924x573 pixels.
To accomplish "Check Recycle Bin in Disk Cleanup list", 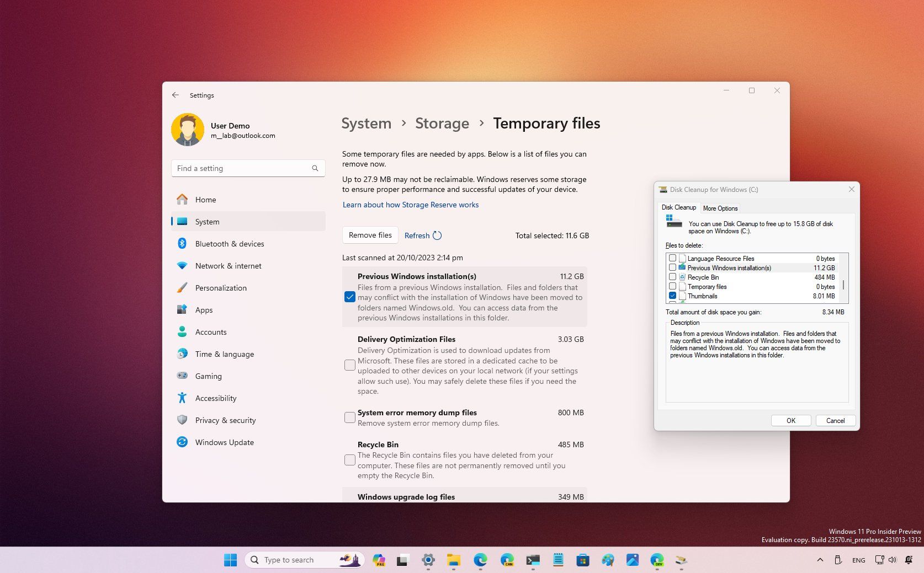I will pos(672,277).
